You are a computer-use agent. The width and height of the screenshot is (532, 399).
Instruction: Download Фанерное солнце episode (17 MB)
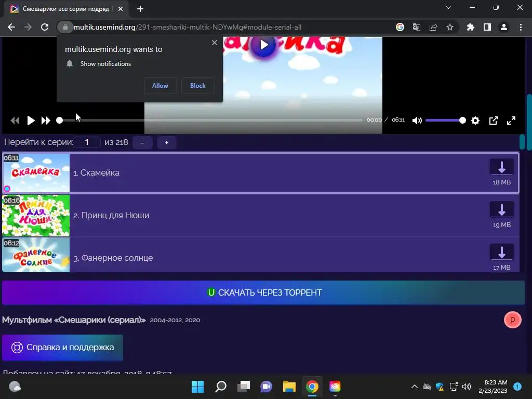501,252
